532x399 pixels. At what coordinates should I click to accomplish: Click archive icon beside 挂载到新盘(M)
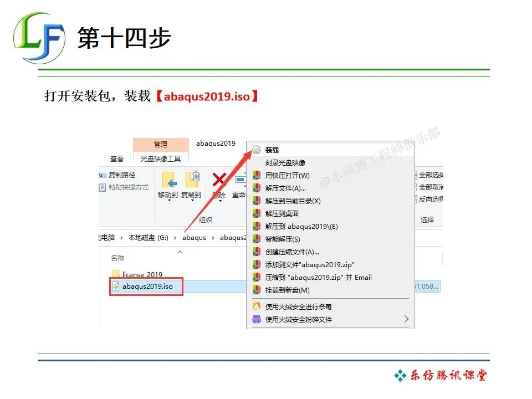[x=257, y=290]
